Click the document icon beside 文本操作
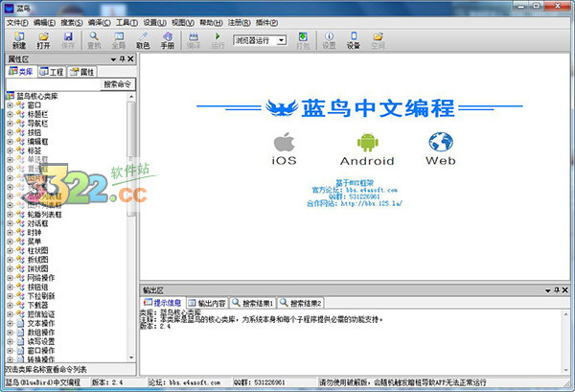Image resolution: width=575 pixels, height=392 pixels. click(20, 323)
